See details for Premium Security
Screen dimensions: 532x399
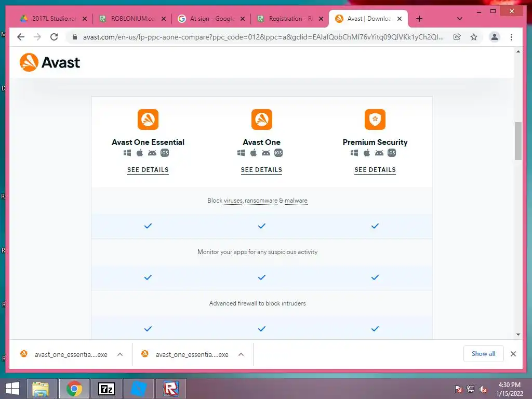(375, 170)
